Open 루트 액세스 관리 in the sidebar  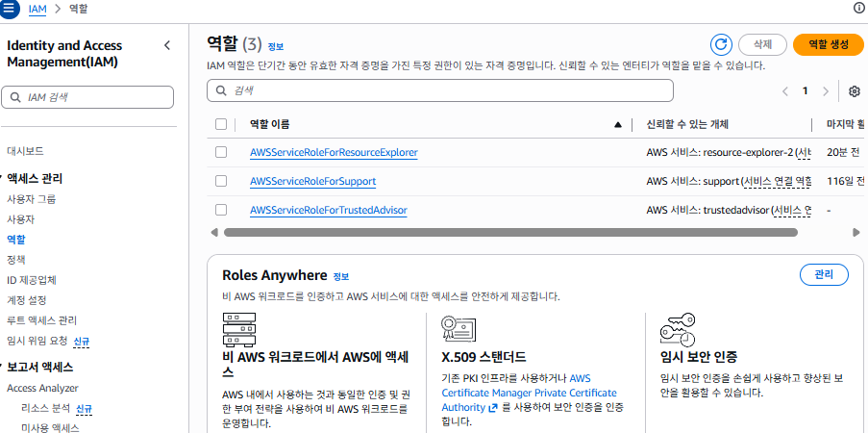pyautogui.click(x=41, y=320)
